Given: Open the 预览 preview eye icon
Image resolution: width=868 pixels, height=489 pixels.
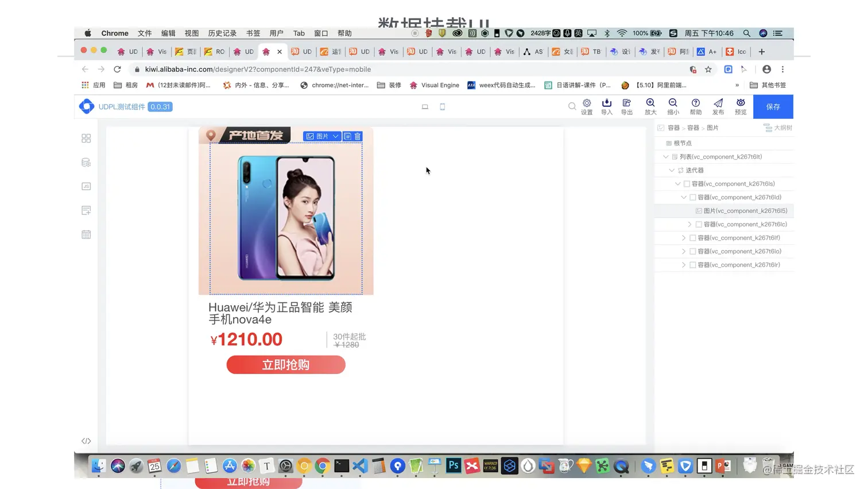Looking at the screenshot, I should pos(741,103).
